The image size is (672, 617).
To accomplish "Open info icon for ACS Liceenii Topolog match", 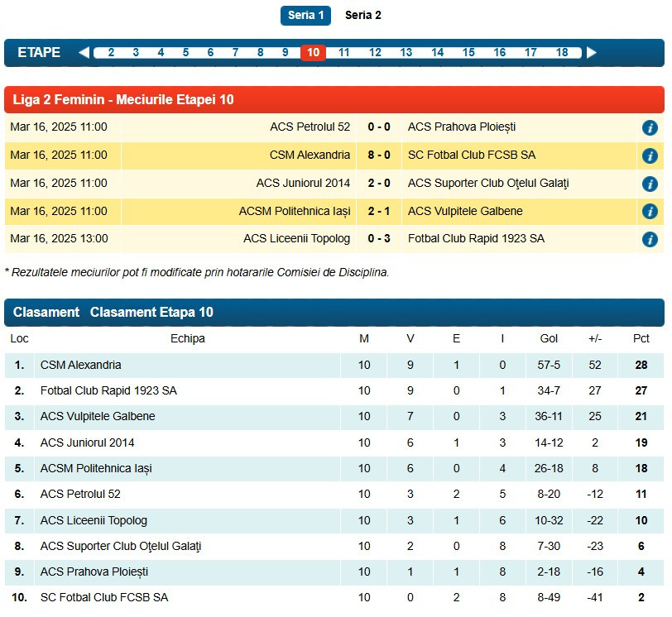I will click(x=650, y=240).
